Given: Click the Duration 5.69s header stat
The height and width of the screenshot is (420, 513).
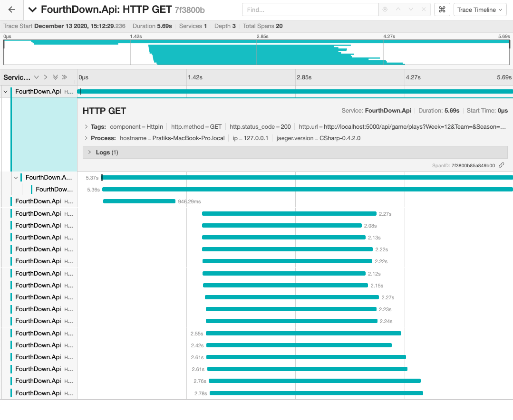Looking at the screenshot, I should [152, 26].
